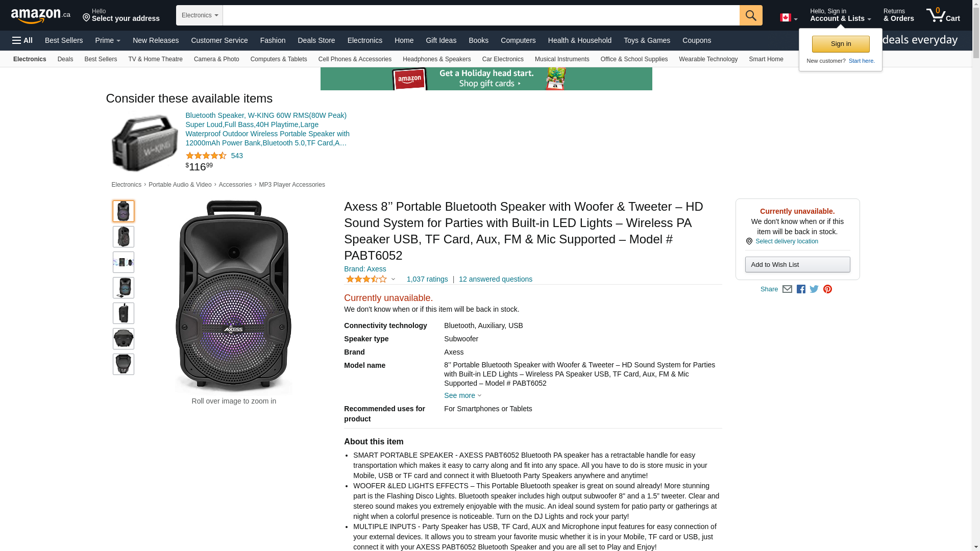This screenshot has height=551, width=980.
Task: Open the shopping cart icon
Action: [x=943, y=15]
